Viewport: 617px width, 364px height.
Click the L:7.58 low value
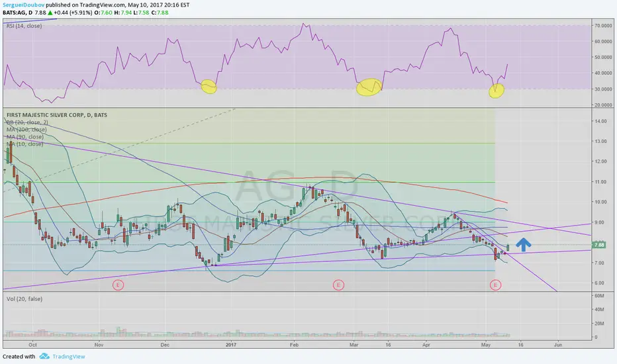coord(141,13)
